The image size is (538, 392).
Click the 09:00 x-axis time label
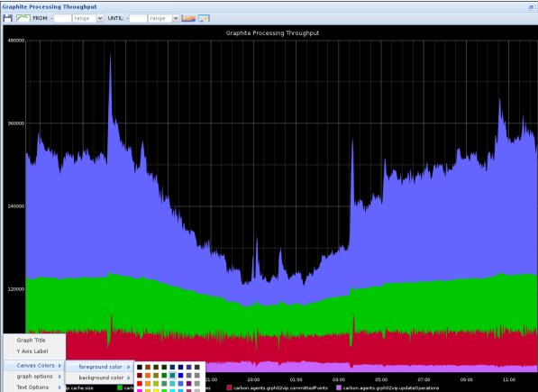click(x=467, y=379)
